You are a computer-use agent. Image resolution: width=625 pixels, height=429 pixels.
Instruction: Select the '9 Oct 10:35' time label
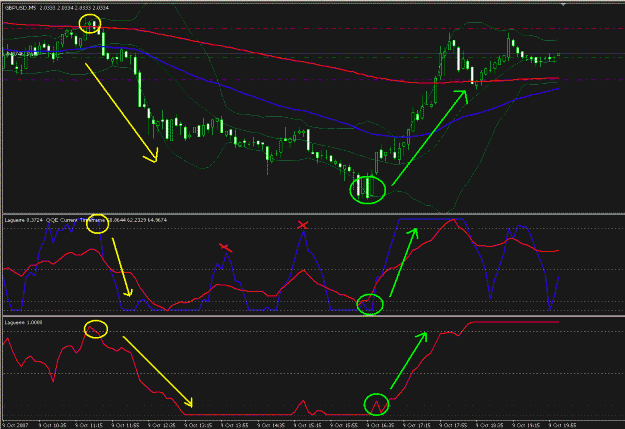coord(53,425)
